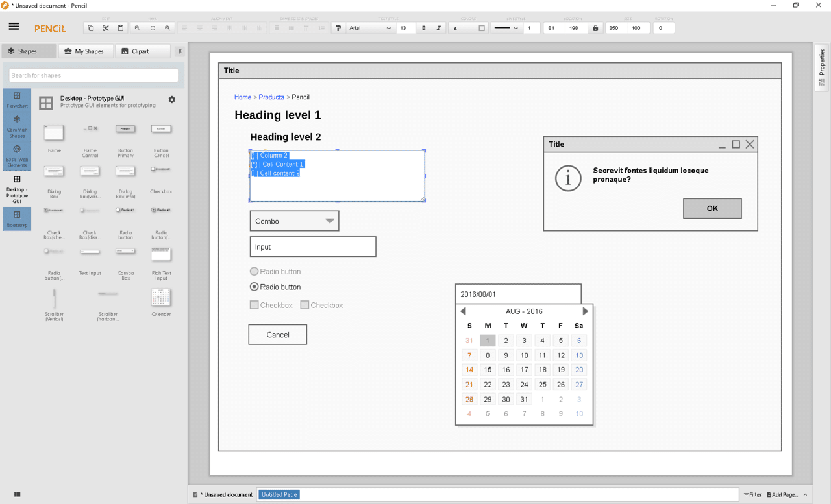
Task: Open collection settings gear icon
Action: click(171, 99)
